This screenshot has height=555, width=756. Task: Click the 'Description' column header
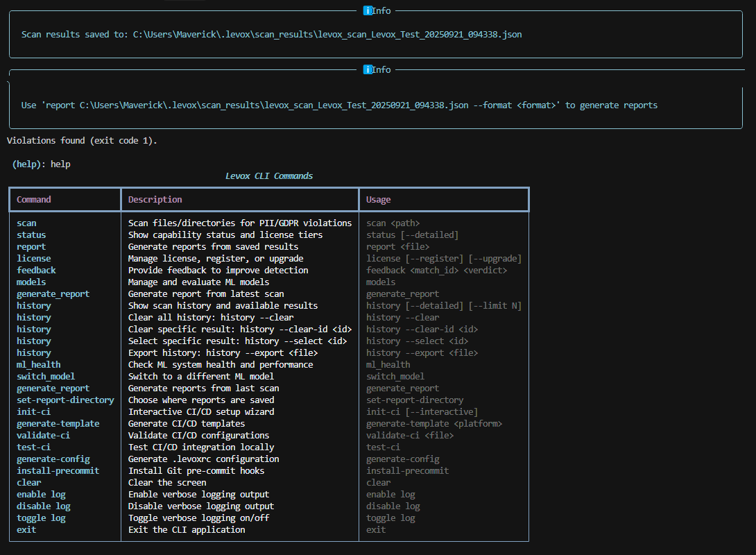[x=155, y=199]
